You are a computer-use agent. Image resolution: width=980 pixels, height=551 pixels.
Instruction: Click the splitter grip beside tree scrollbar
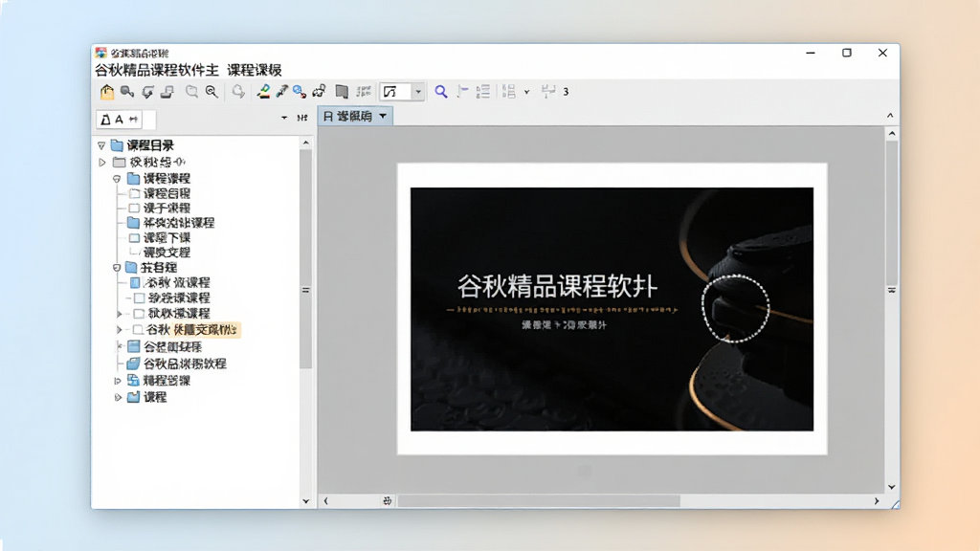pos(305,291)
